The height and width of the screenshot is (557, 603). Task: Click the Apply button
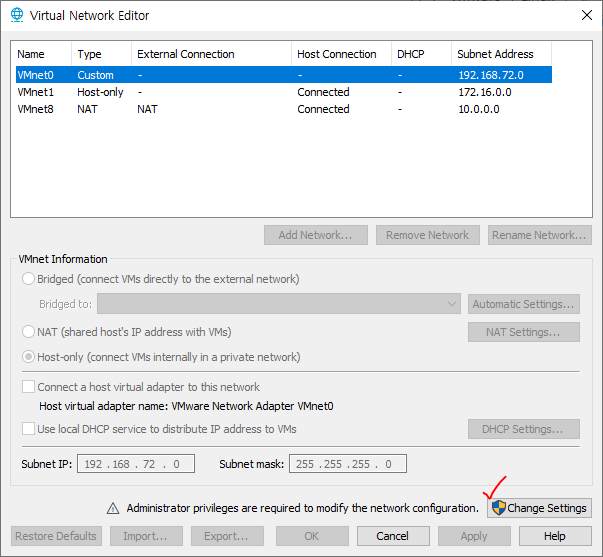tap(474, 536)
